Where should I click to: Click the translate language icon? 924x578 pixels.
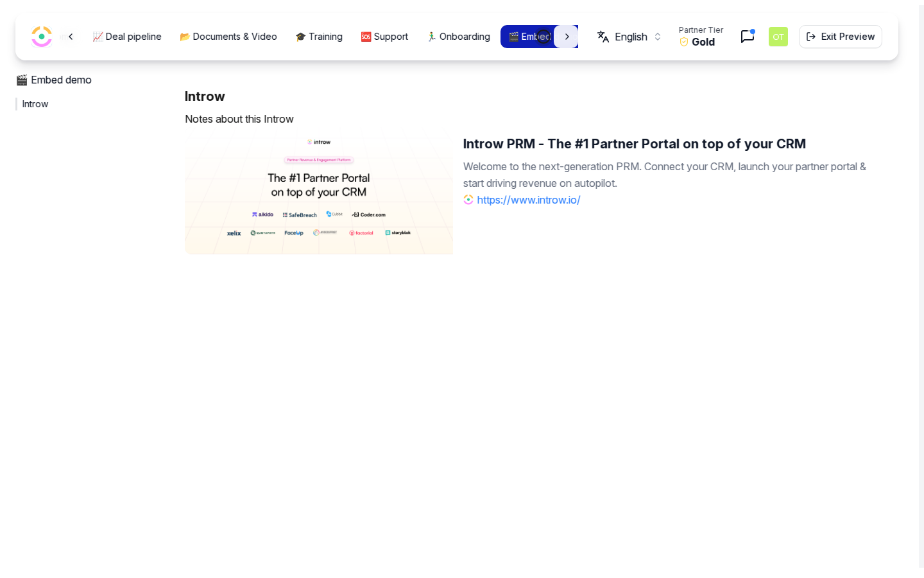[x=603, y=37]
